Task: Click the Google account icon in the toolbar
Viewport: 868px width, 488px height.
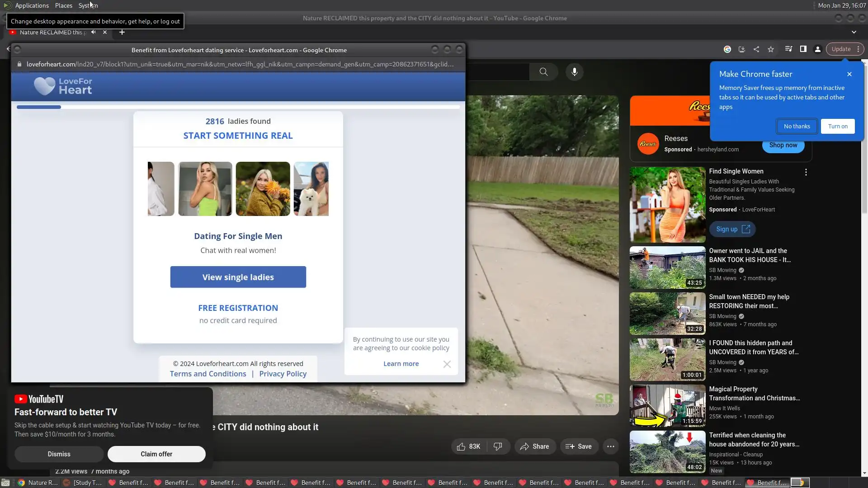Action: click(x=727, y=49)
